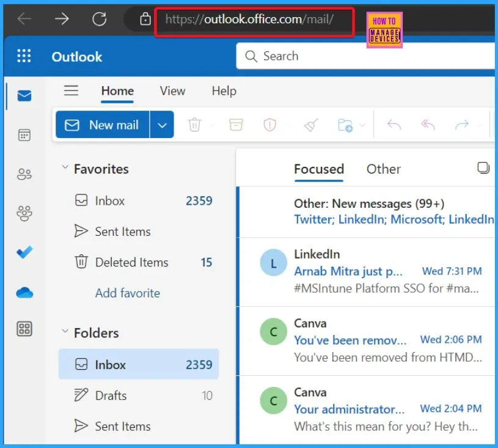Compose with the New mail button
This screenshot has height=448, width=498.
tap(102, 125)
